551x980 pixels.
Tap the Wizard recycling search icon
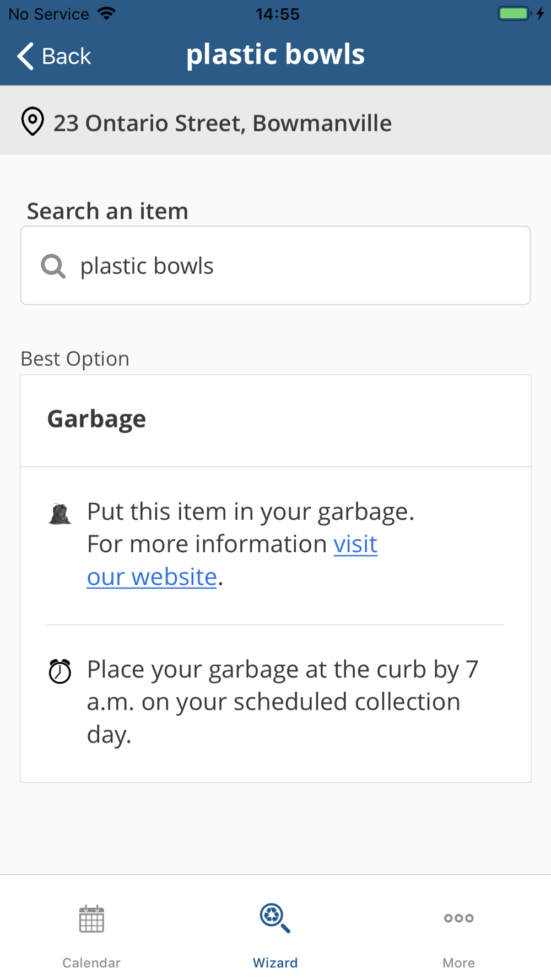(x=275, y=918)
